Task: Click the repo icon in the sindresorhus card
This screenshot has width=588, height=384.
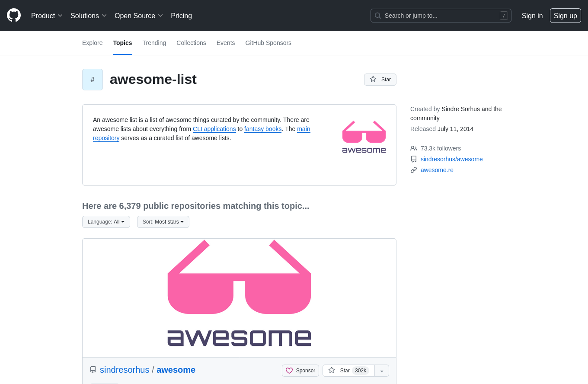Action: (93, 370)
